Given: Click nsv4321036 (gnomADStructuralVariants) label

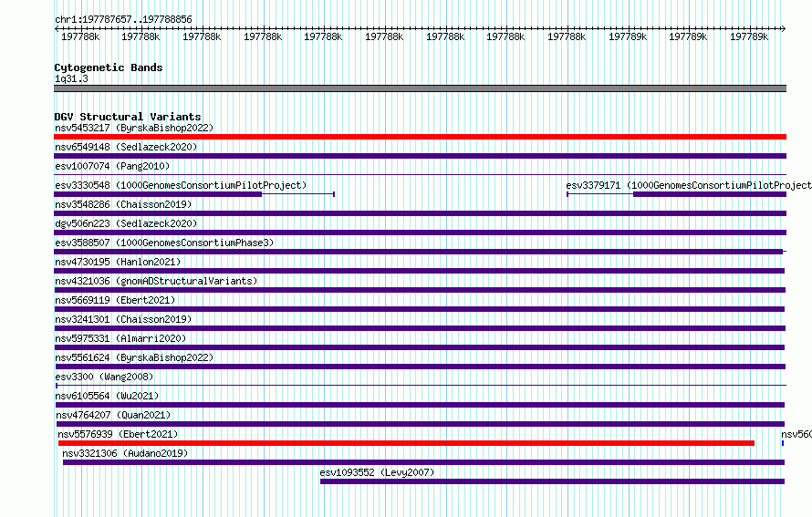Looking at the screenshot, I should [x=156, y=281].
